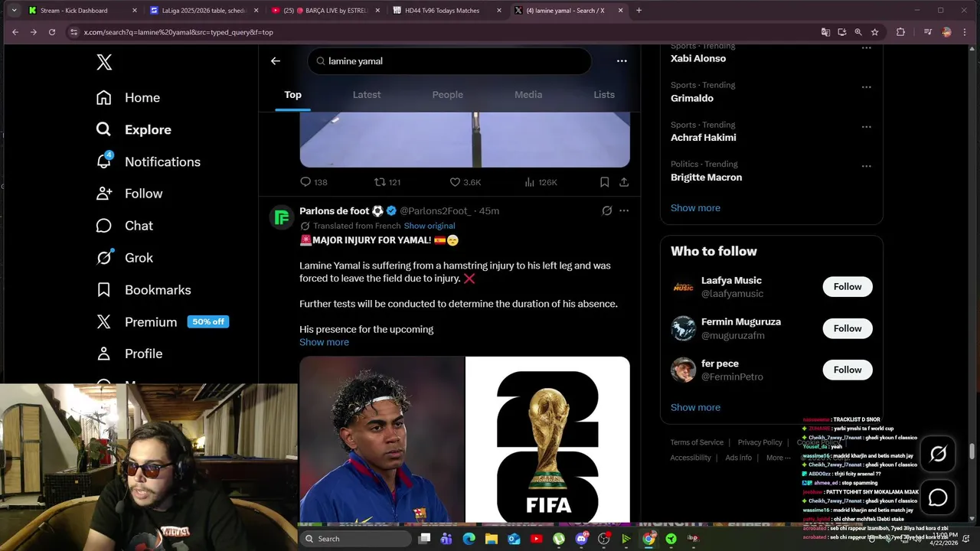This screenshot has height=551, width=980.
Task: Open floating messages chat button
Action: (x=938, y=498)
